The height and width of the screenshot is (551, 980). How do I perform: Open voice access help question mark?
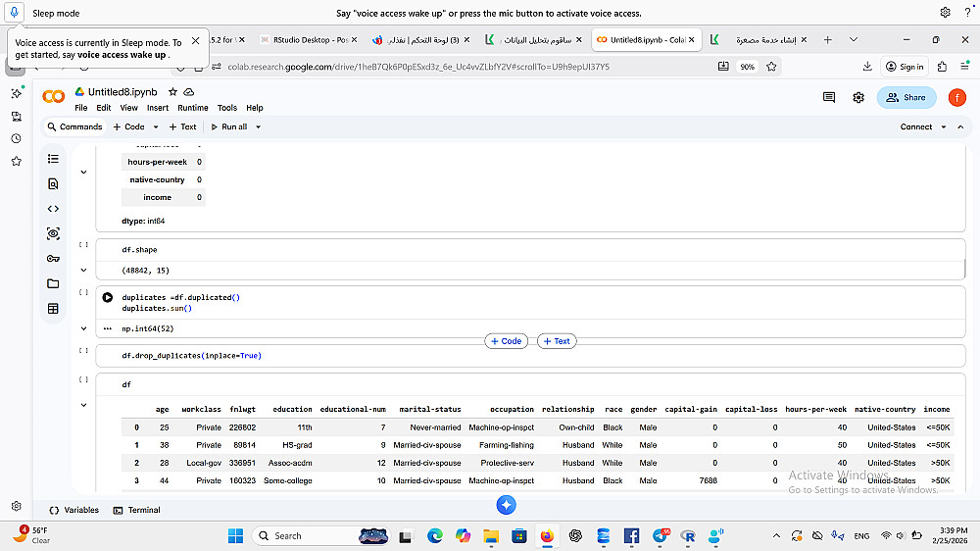(x=967, y=13)
